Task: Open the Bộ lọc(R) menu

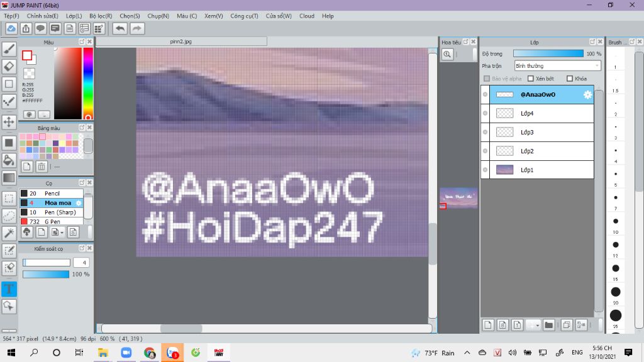Action: [x=101, y=16]
